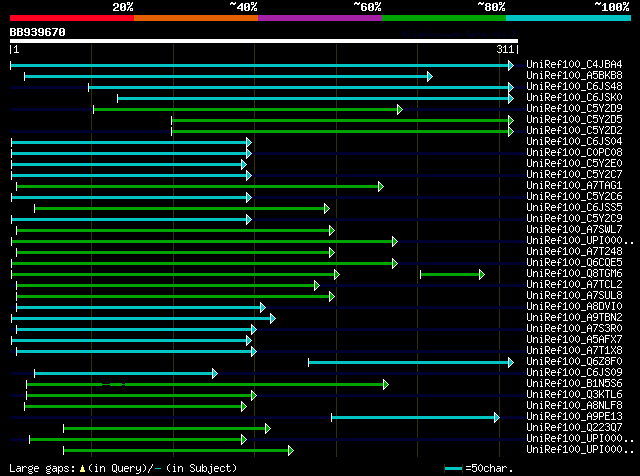640x476 pixels.
Task: Click the UniRef100_B1N5S6 entry name
Action: [x=574, y=384]
